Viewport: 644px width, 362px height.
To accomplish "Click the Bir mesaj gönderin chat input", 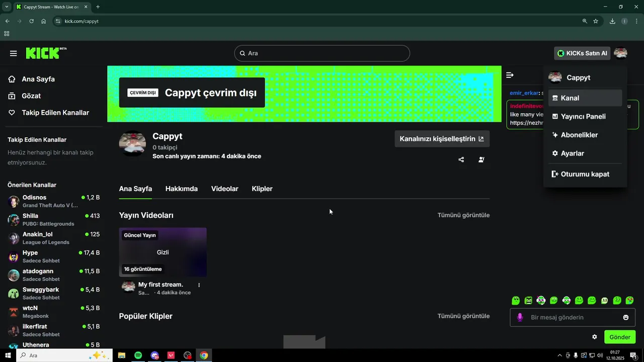I will pyautogui.click(x=574, y=317).
